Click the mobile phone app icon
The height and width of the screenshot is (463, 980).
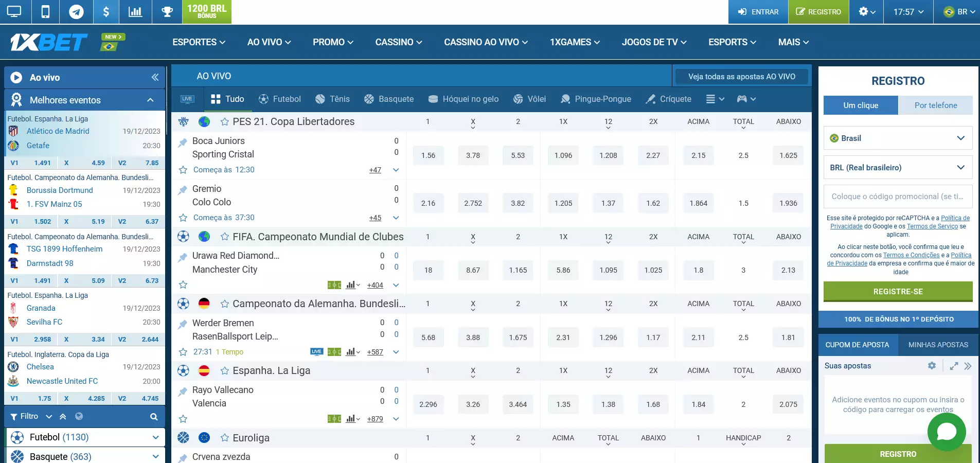[45, 12]
